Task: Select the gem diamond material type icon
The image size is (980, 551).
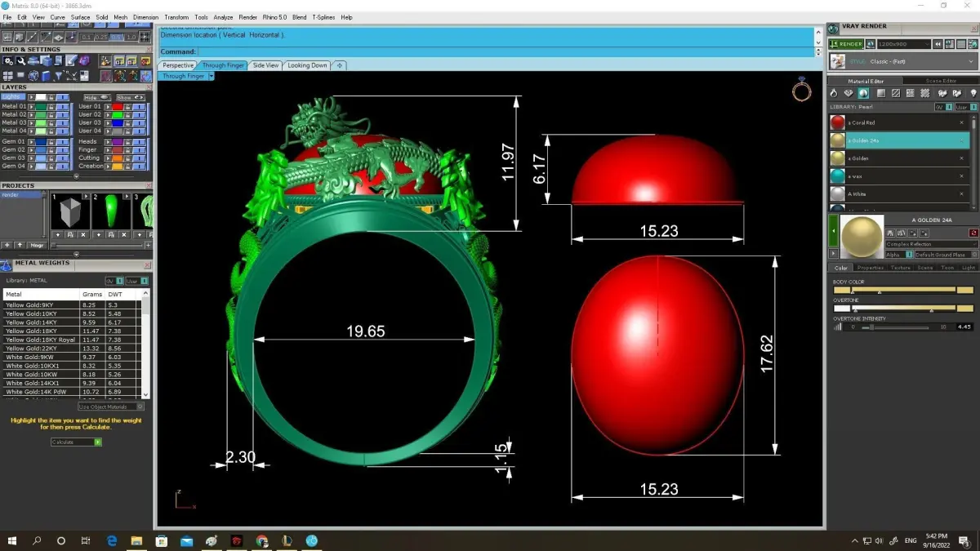Action: pyautogui.click(x=849, y=93)
